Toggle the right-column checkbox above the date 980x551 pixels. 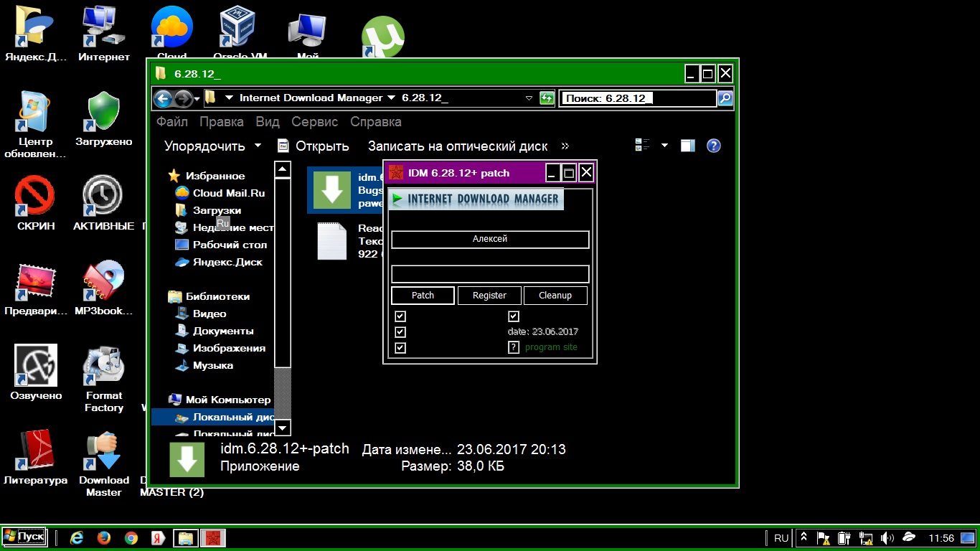tap(514, 316)
